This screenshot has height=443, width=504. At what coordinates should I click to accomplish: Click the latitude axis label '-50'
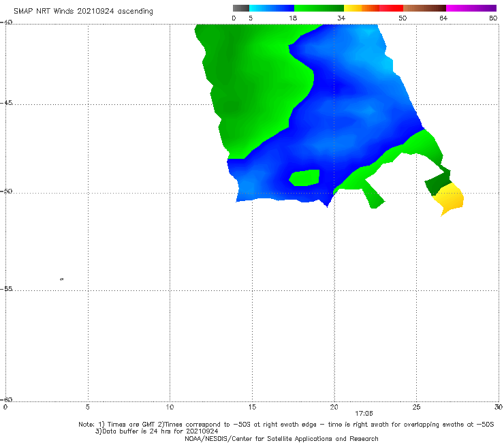tap(6, 191)
